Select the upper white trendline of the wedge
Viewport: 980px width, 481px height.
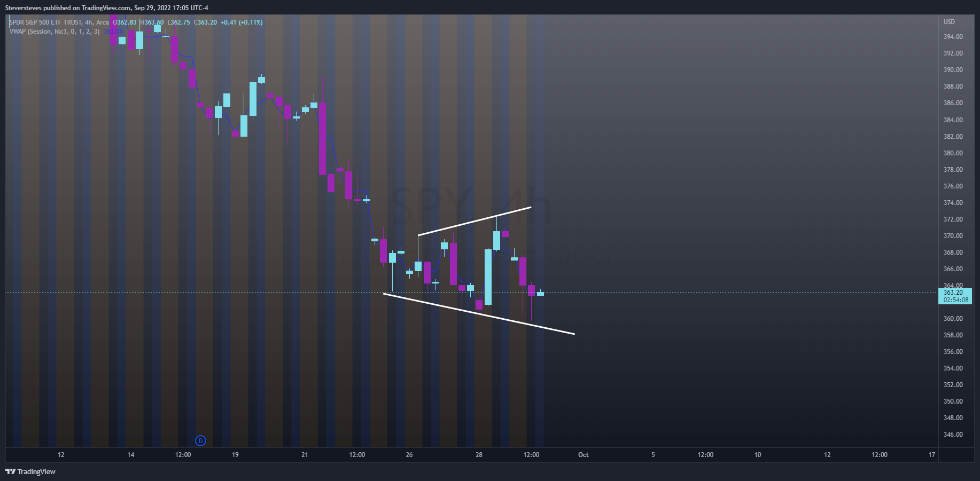tap(475, 221)
